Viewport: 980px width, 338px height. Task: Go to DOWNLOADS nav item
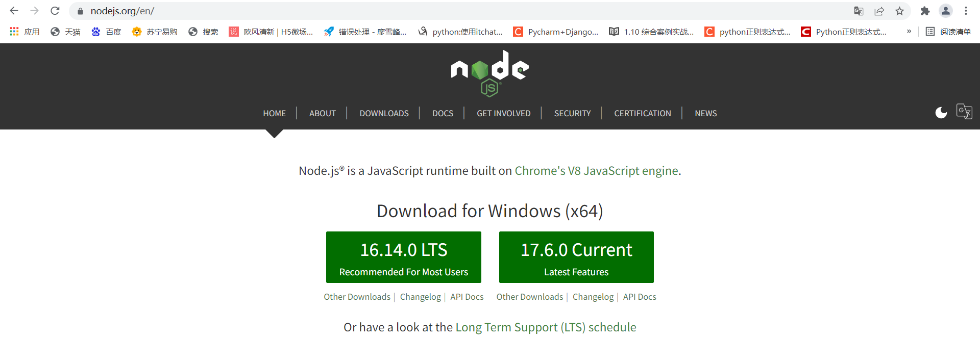[x=384, y=113]
